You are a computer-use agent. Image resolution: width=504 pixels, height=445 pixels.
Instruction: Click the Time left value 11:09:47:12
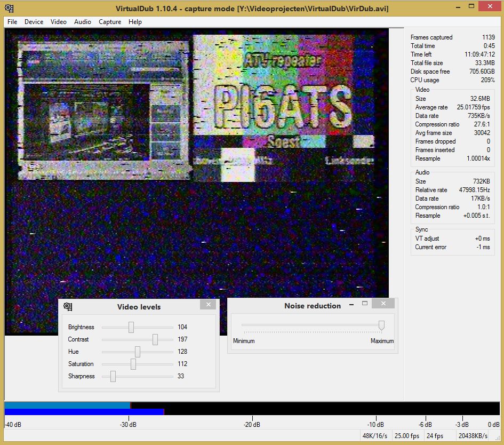click(479, 54)
